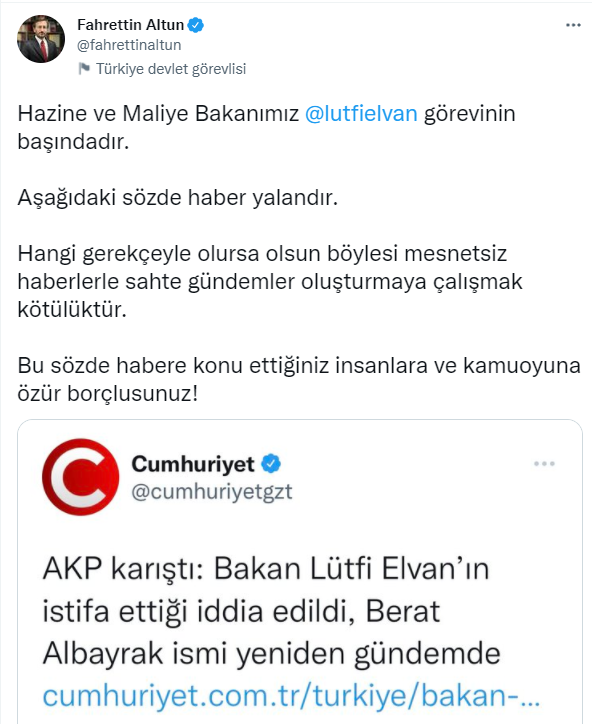592x724 pixels.
Task: Click the Cumhuriyet account name
Action: click(193, 464)
